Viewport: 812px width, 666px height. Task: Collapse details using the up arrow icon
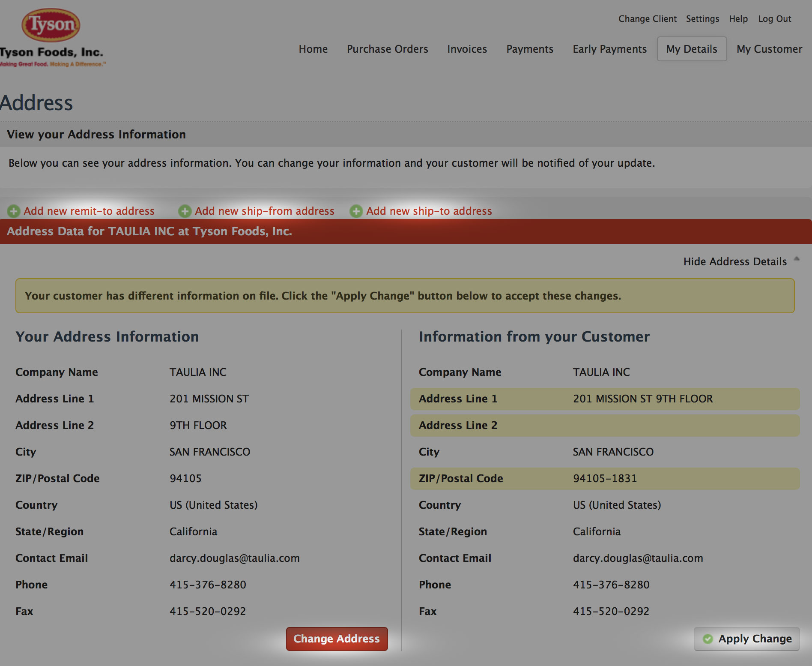pyautogui.click(x=797, y=259)
